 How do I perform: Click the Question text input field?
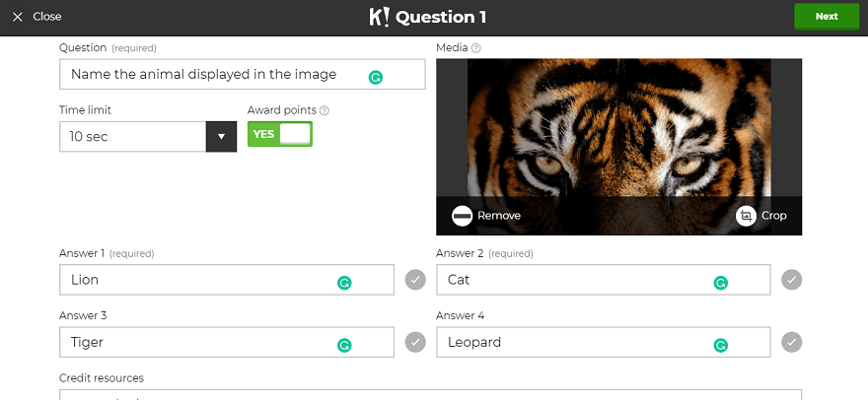point(207,75)
